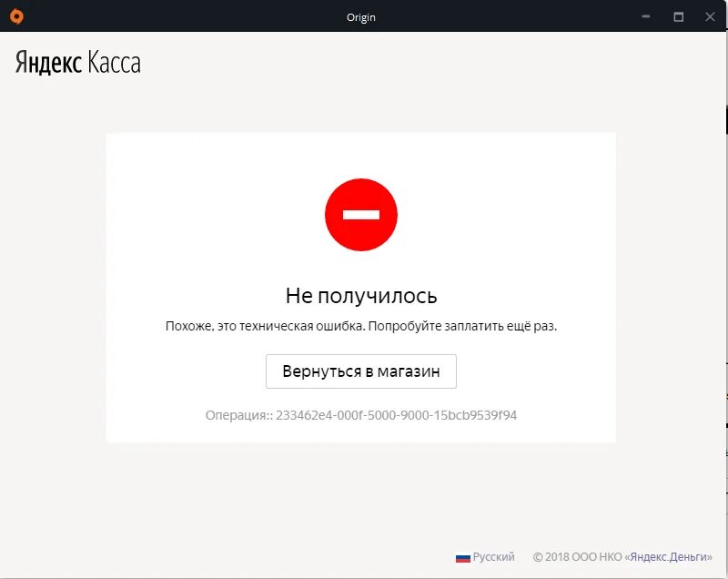Click the Russian flag icon
728x579 pixels.
point(463,557)
